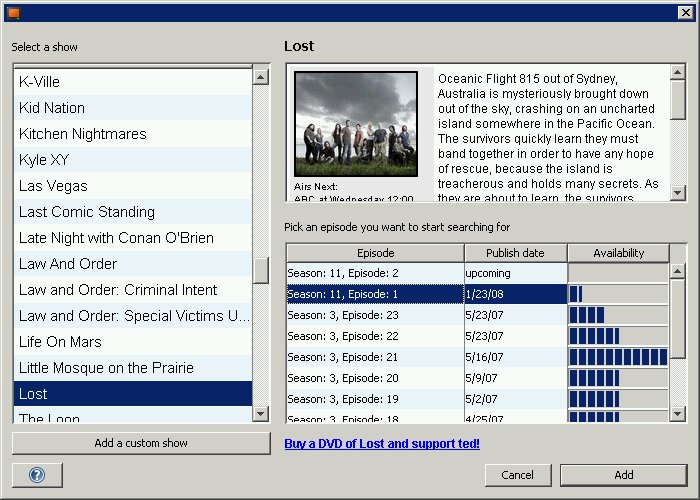Sort by the Availability column header
Image resolution: width=700 pixels, height=500 pixels.
click(618, 253)
